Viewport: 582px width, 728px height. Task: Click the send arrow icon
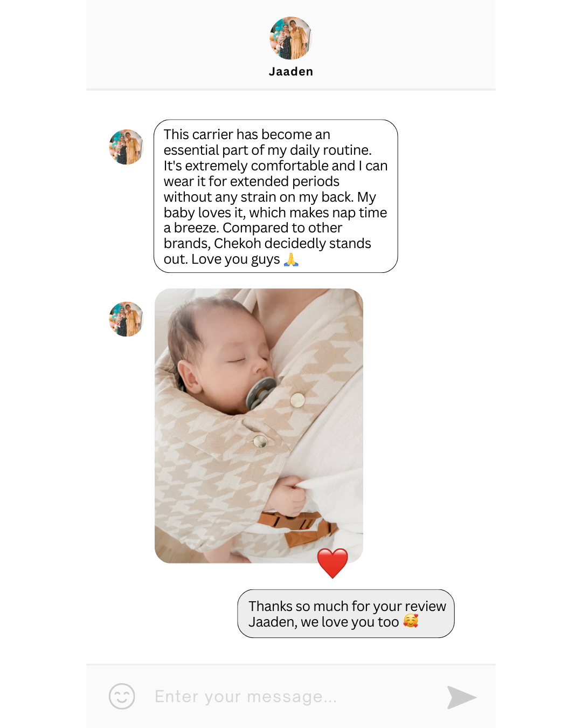(x=462, y=697)
